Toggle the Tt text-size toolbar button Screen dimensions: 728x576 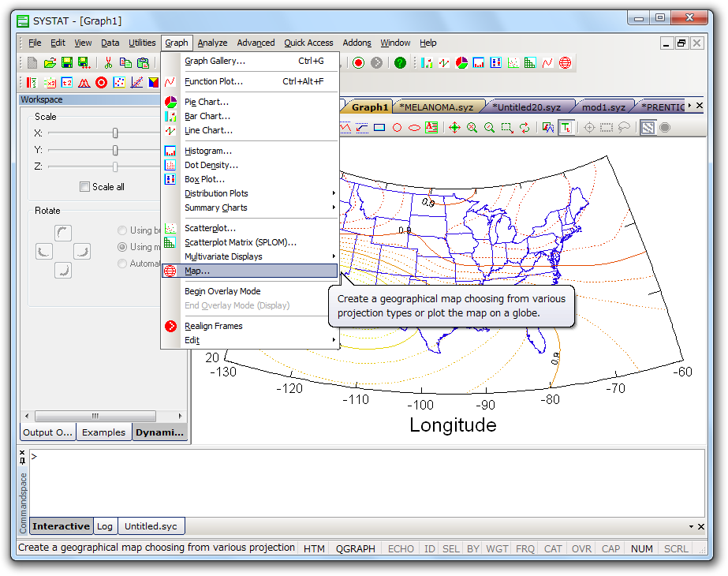coord(566,127)
